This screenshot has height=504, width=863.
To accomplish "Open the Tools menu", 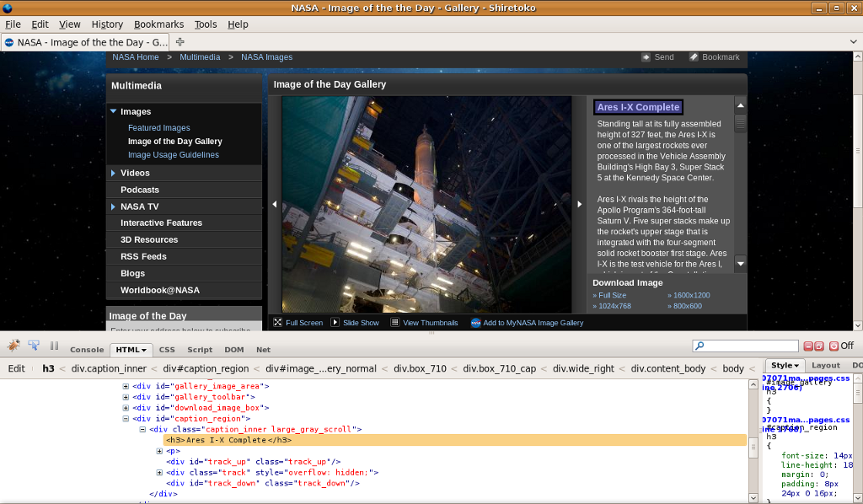I will pos(206,24).
